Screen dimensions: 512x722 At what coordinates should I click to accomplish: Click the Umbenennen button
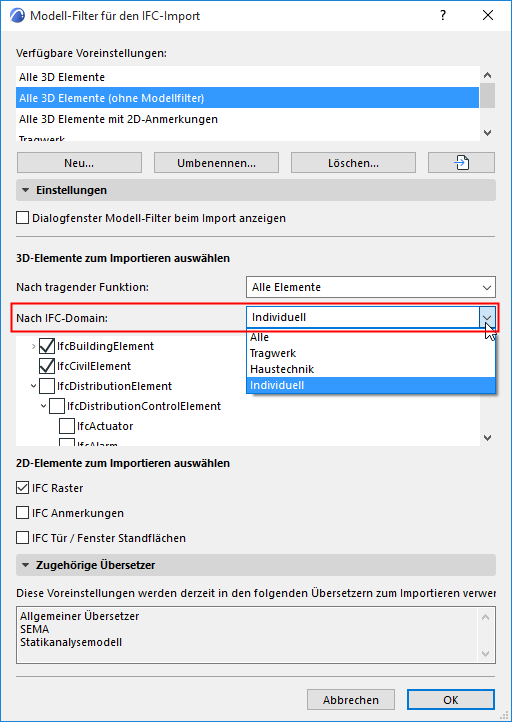coord(216,163)
